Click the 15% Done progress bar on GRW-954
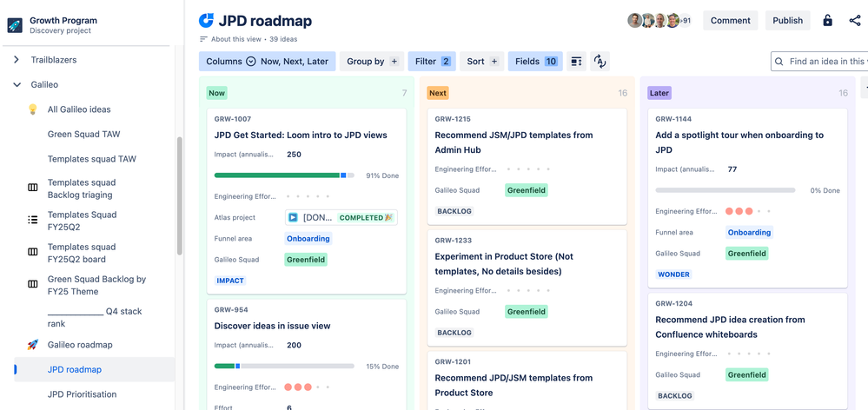 click(284, 367)
